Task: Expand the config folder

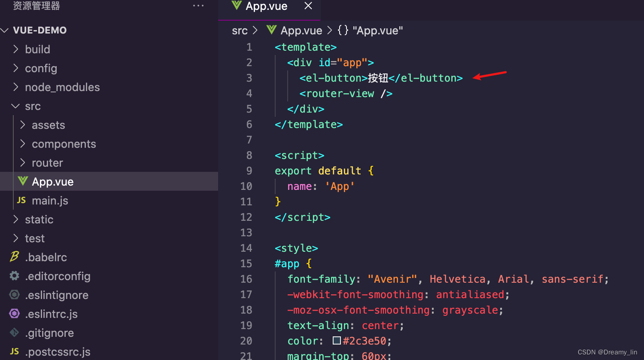Action: [16, 68]
